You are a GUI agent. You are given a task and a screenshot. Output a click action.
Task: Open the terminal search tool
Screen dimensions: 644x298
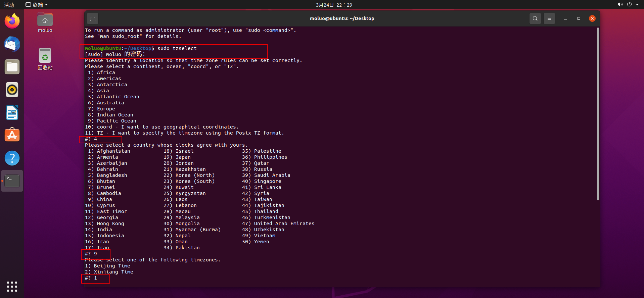pos(535,18)
